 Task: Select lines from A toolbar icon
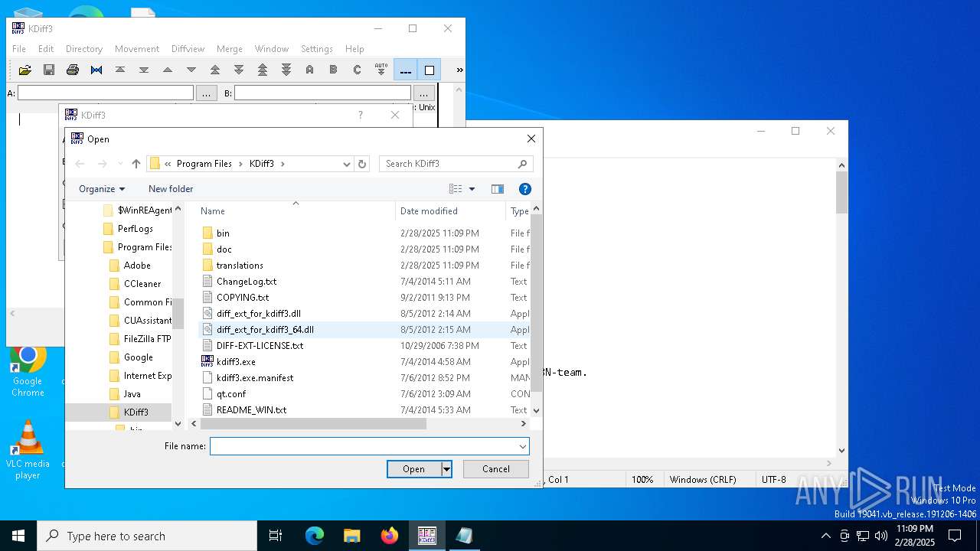click(x=309, y=70)
